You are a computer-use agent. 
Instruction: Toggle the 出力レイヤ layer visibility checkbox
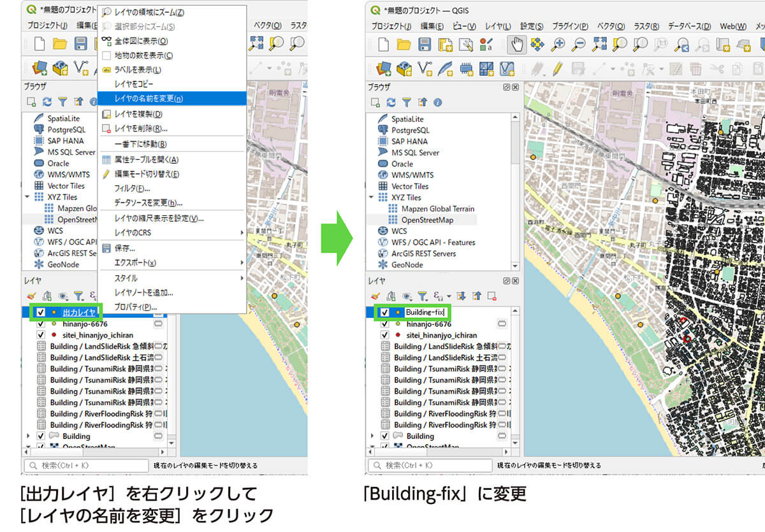[x=41, y=313]
